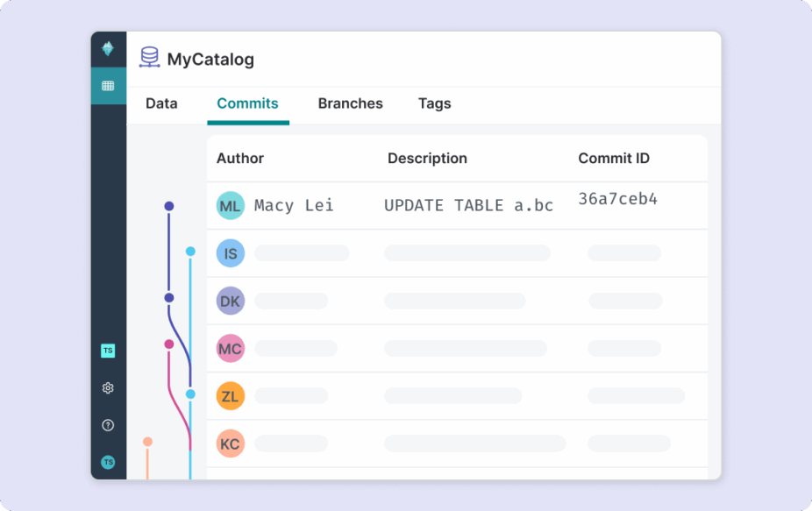
Task: Select the Commits tab
Action: tap(247, 103)
